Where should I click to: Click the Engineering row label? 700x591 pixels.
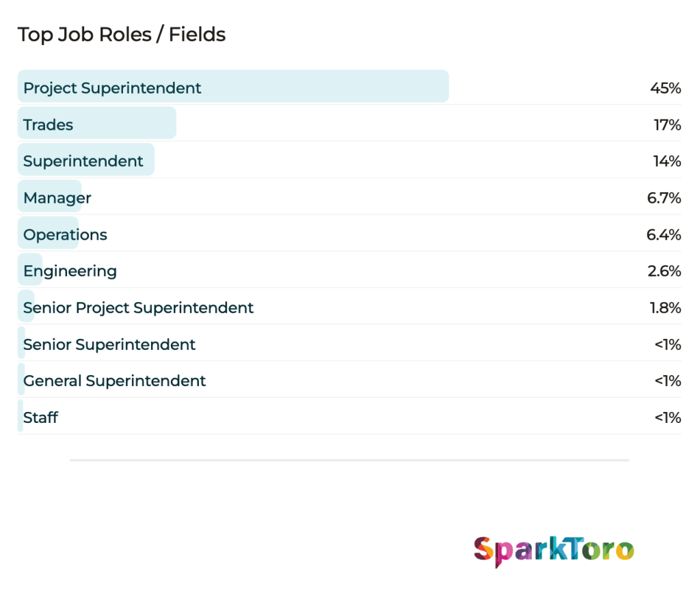click(x=70, y=271)
